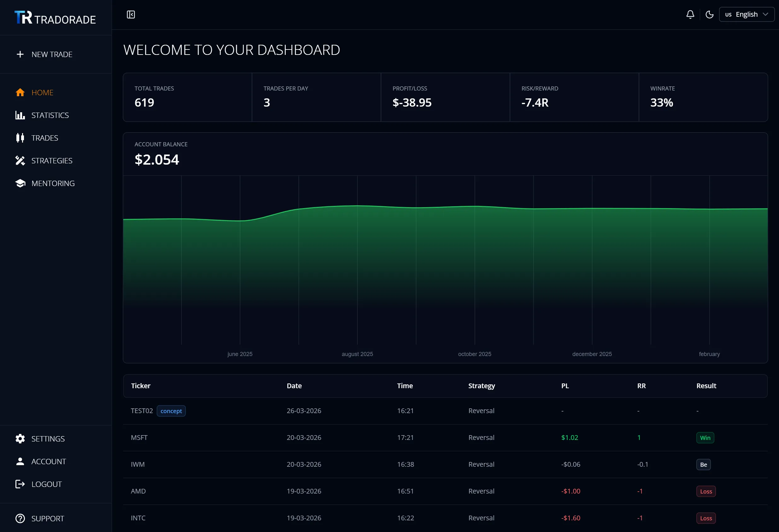Open the English language dropdown
Viewport: 779px width, 532px height.
tap(747, 15)
